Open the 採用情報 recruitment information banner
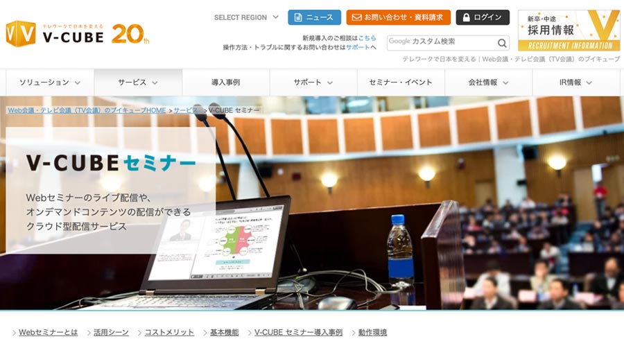 pyautogui.click(x=569, y=31)
